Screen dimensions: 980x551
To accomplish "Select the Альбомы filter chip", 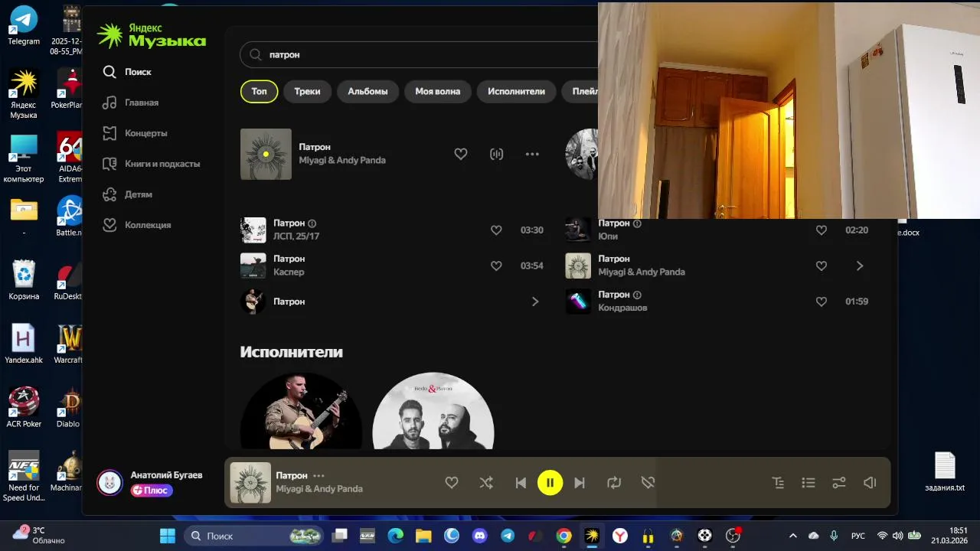I will pos(367,91).
